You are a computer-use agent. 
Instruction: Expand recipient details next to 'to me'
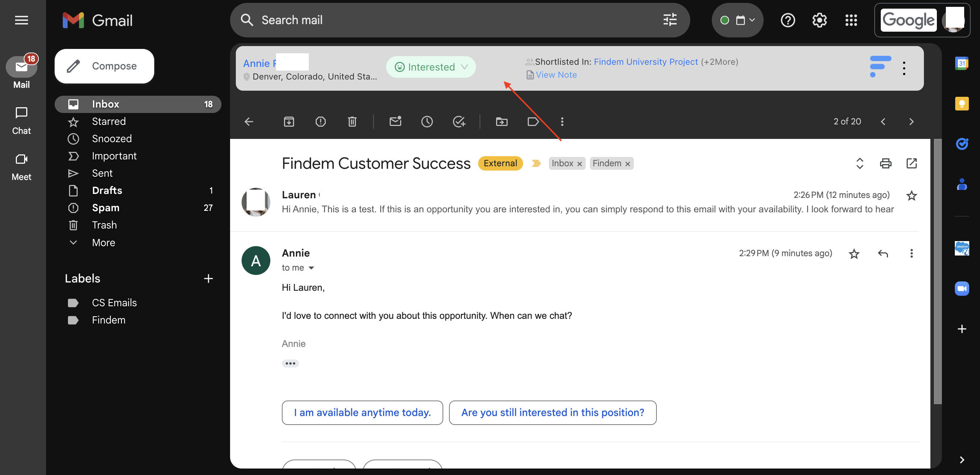(311, 268)
